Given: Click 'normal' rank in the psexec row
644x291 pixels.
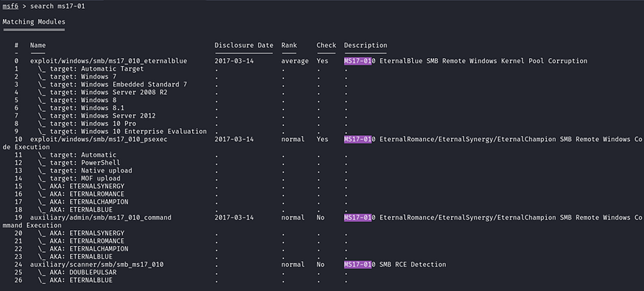Looking at the screenshot, I should [x=293, y=140].
